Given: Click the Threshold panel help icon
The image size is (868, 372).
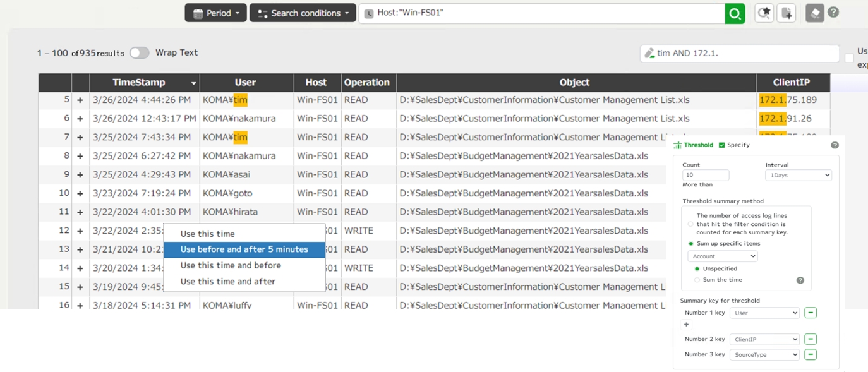Looking at the screenshot, I should (x=835, y=145).
